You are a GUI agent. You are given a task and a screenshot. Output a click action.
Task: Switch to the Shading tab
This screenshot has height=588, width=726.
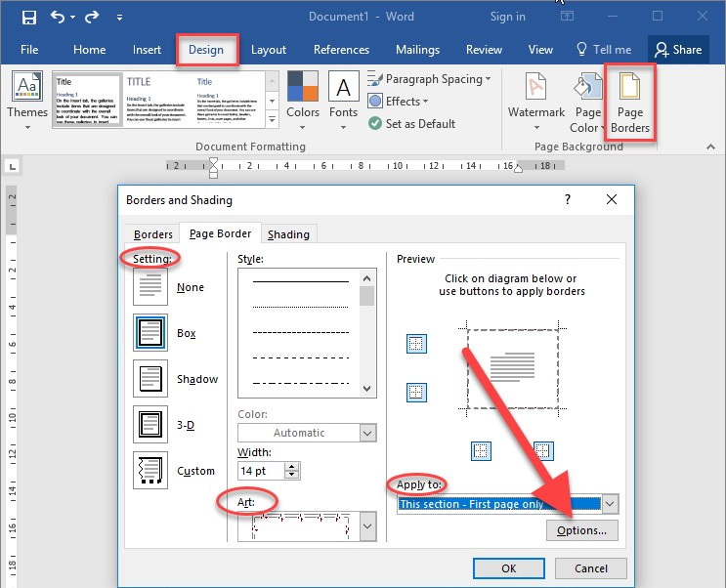coord(288,233)
